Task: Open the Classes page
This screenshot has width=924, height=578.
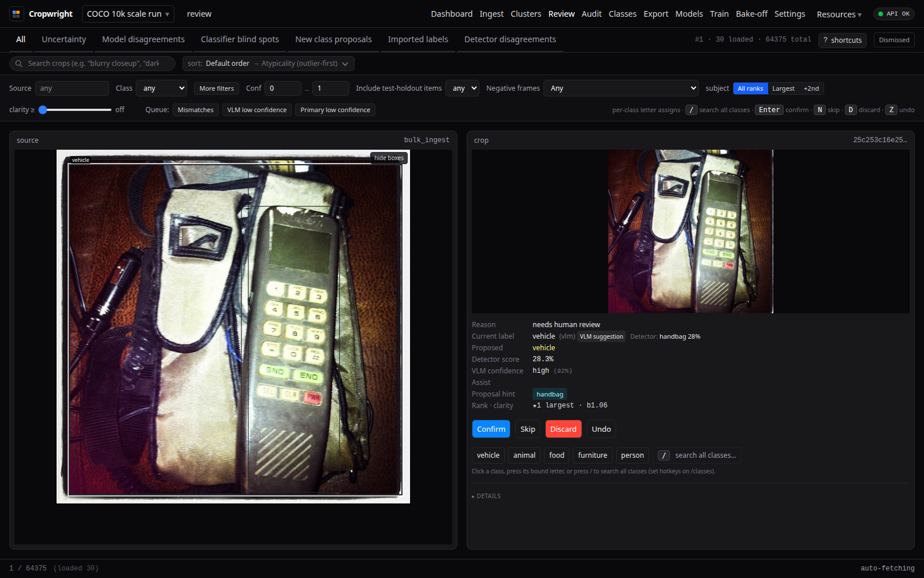Action: click(623, 14)
